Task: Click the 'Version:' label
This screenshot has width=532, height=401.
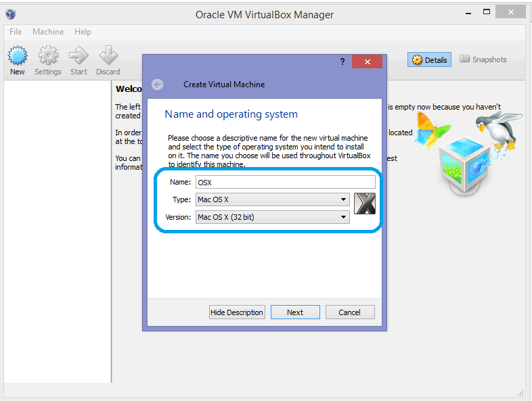Action: [x=178, y=217]
